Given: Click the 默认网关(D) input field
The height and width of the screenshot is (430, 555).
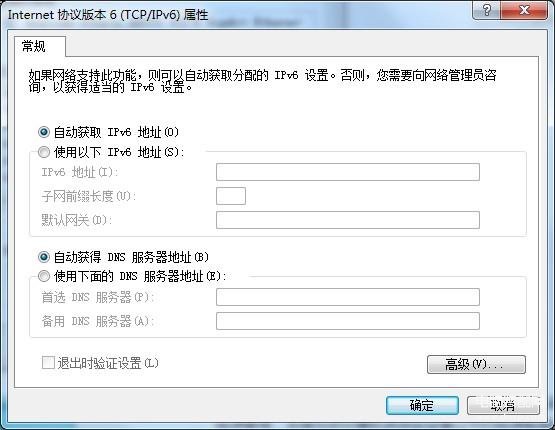Looking at the screenshot, I should (x=348, y=220).
